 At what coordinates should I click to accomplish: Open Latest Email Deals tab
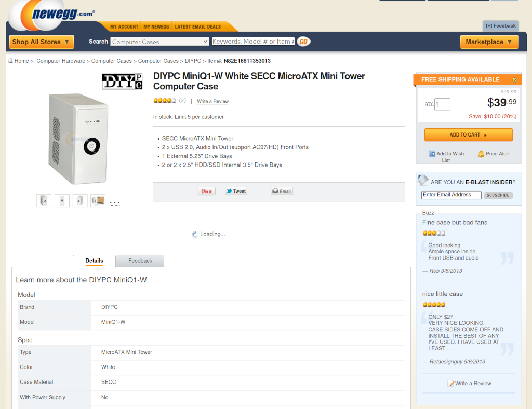pyautogui.click(x=197, y=26)
